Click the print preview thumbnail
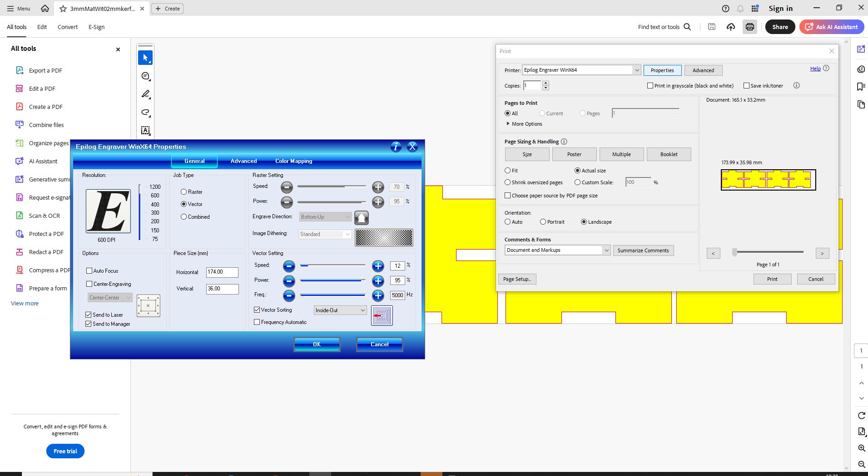The width and height of the screenshot is (868, 476). click(x=768, y=180)
